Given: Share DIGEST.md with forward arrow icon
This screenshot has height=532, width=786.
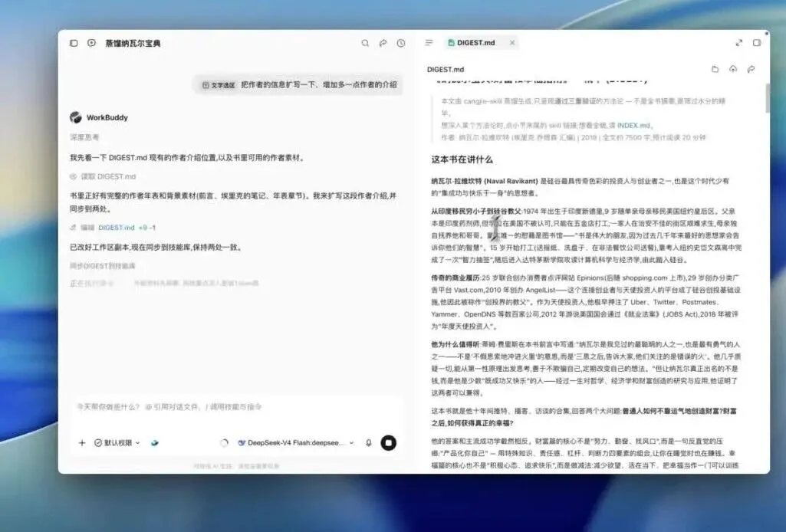Looking at the screenshot, I should click(x=751, y=69).
